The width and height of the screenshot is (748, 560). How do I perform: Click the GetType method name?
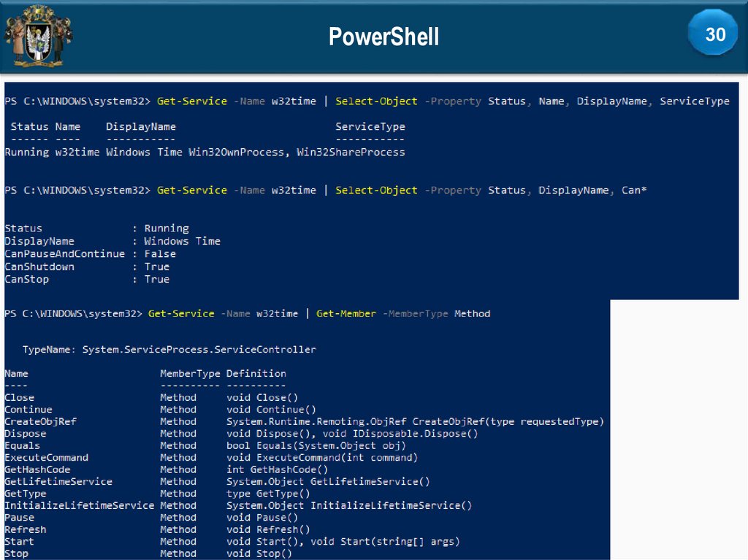pos(26,494)
